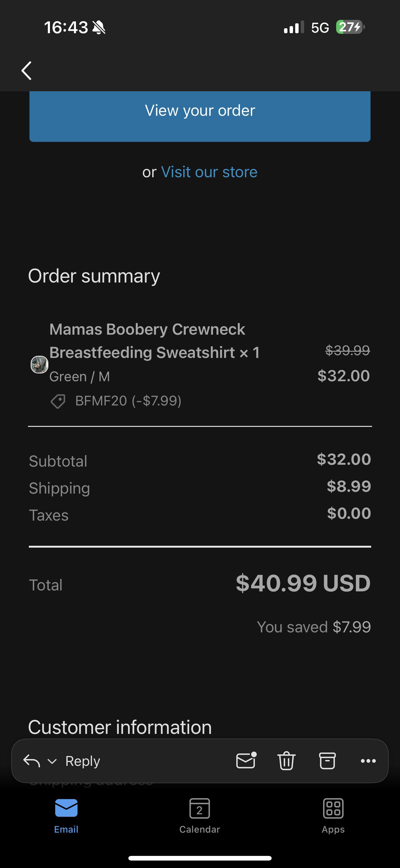Open more actions via three dots
Viewport: 400px width, 868px height.
[368, 761]
